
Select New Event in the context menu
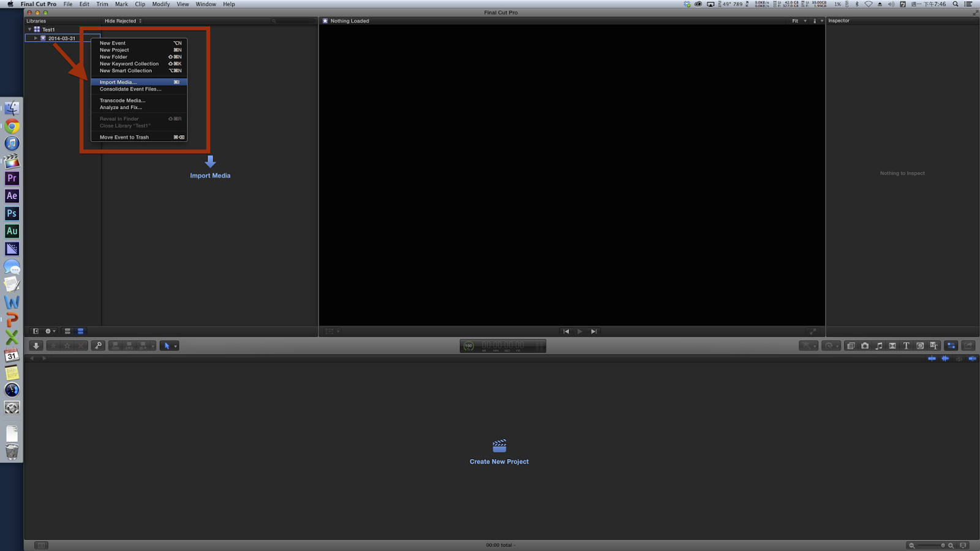point(139,43)
